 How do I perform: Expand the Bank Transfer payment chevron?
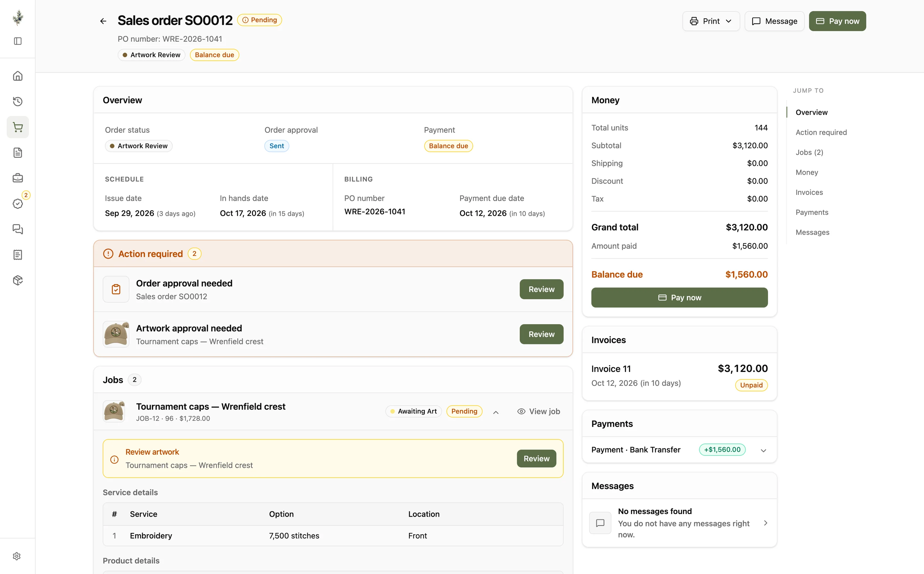pos(763,451)
